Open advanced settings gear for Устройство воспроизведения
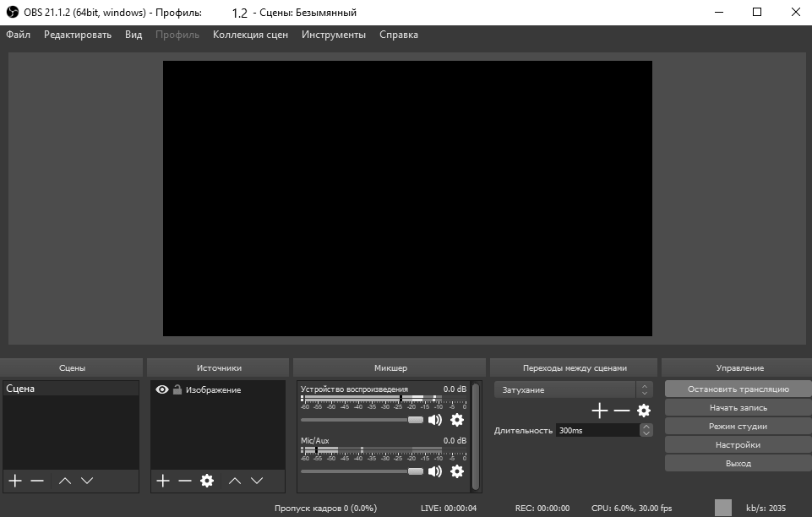This screenshot has width=812, height=517. point(457,420)
